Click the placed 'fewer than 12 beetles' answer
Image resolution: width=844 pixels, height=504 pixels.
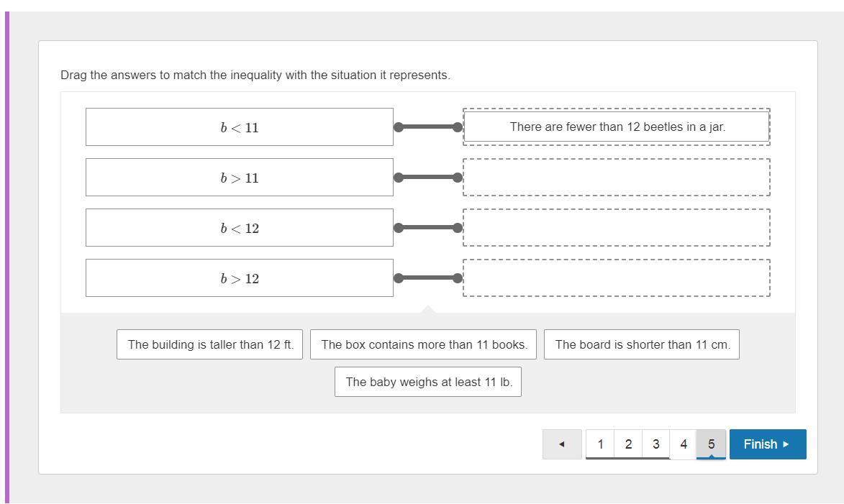(x=617, y=127)
